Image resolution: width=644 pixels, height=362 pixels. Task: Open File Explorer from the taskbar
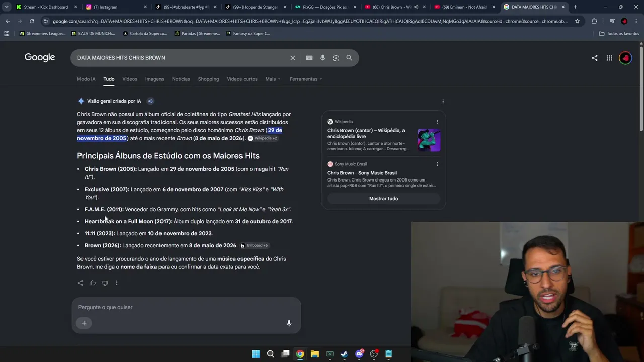coord(315,354)
